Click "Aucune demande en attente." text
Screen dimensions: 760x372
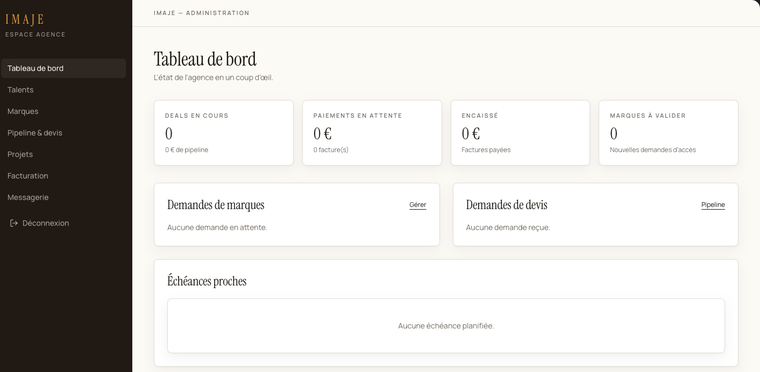coord(217,227)
